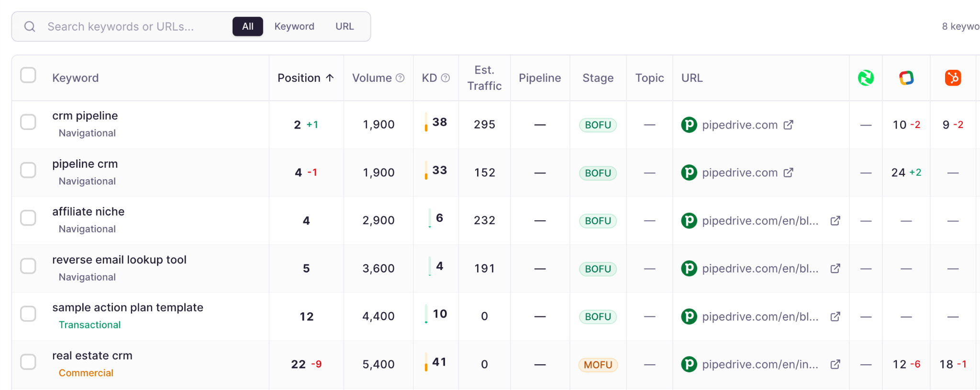Image resolution: width=980 pixels, height=390 pixels.
Task: Select the reverse email lookup tool checkbox
Action: point(28,266)
